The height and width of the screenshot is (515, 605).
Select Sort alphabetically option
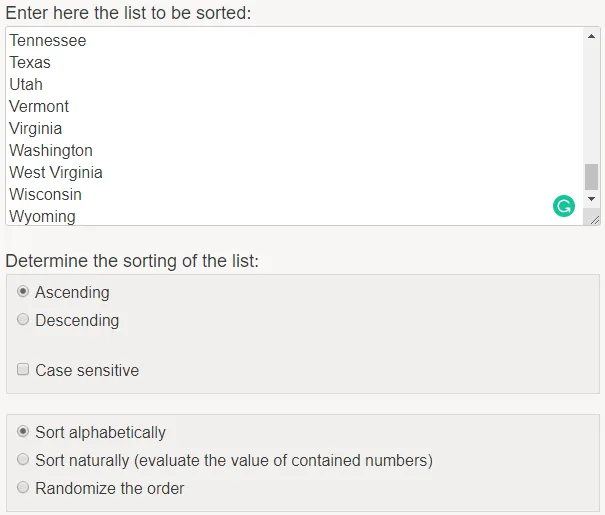pos(23,432)
